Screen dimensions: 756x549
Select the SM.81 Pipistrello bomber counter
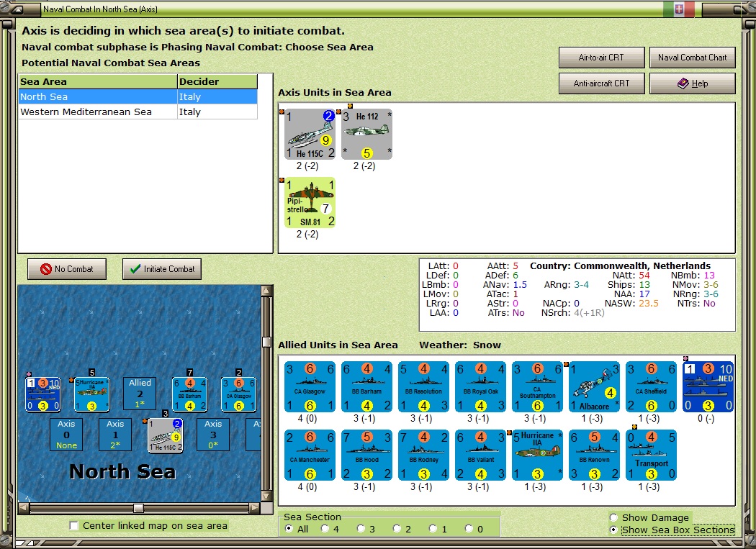[x=310, y=202]
